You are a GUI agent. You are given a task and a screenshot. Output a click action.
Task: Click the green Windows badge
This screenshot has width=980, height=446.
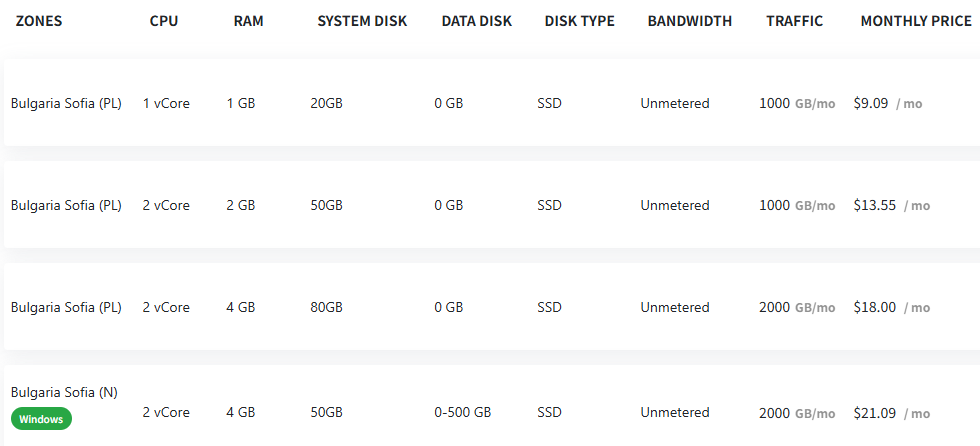(x=41, y=419)
